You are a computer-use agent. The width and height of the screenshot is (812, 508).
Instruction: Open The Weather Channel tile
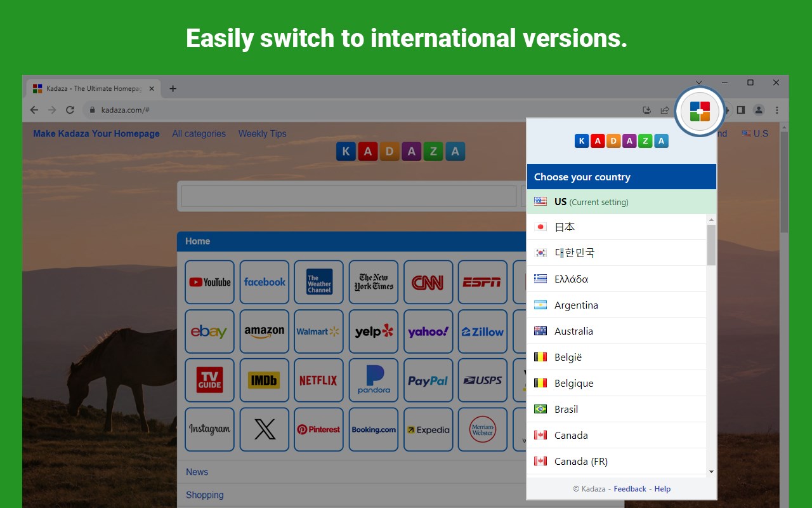click(318, 282)
